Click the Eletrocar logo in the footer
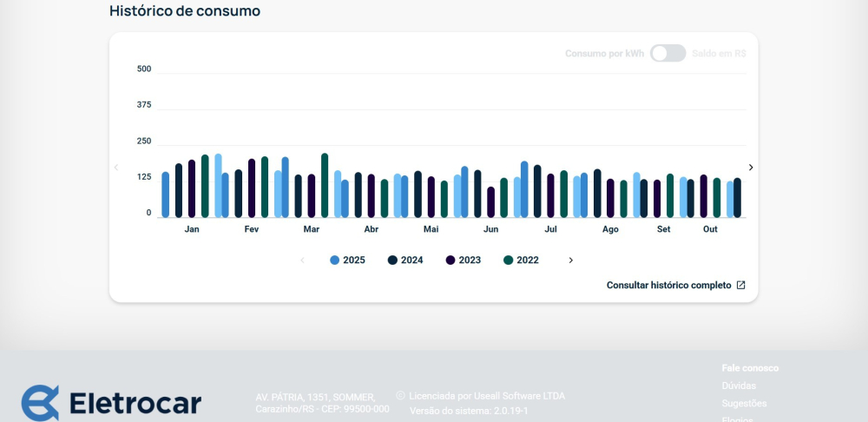Viewport: 868px width, 422px height. click(111, 403)
